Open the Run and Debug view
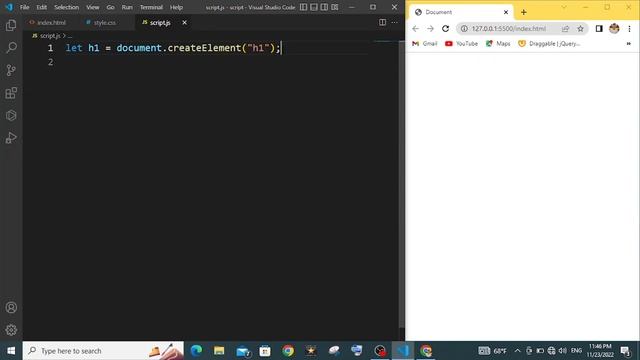 [11, 138]
